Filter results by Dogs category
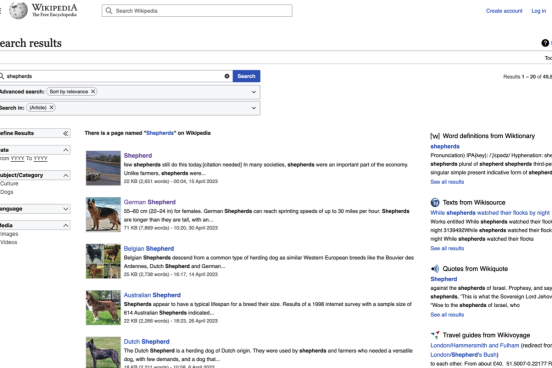 (7, 192)
